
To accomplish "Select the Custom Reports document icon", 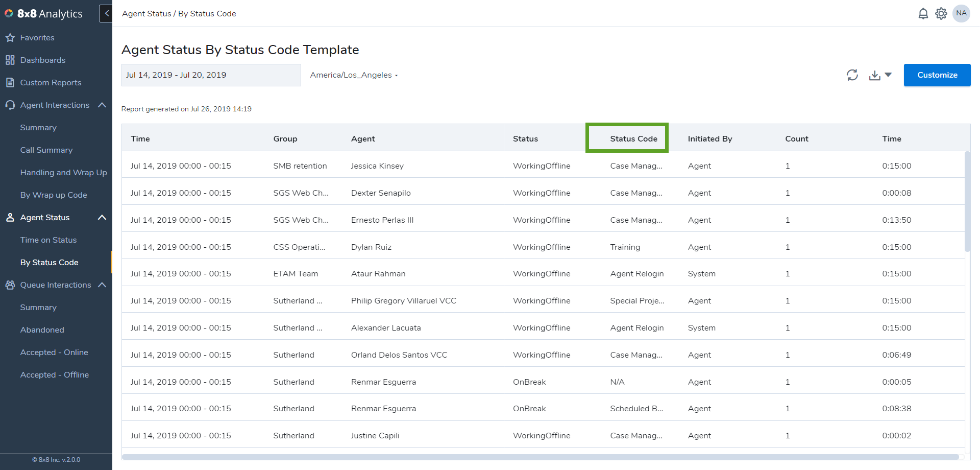I will [x=10, y=82].
